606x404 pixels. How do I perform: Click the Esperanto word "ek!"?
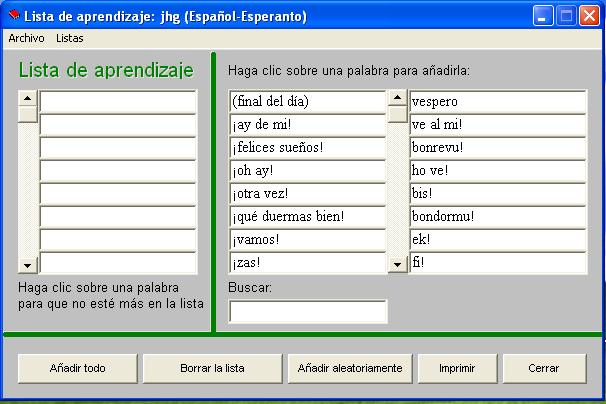click(498, 240)
